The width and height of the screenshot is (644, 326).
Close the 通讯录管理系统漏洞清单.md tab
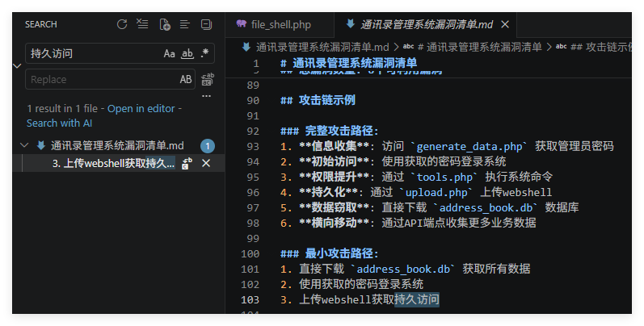pos(505,24)
